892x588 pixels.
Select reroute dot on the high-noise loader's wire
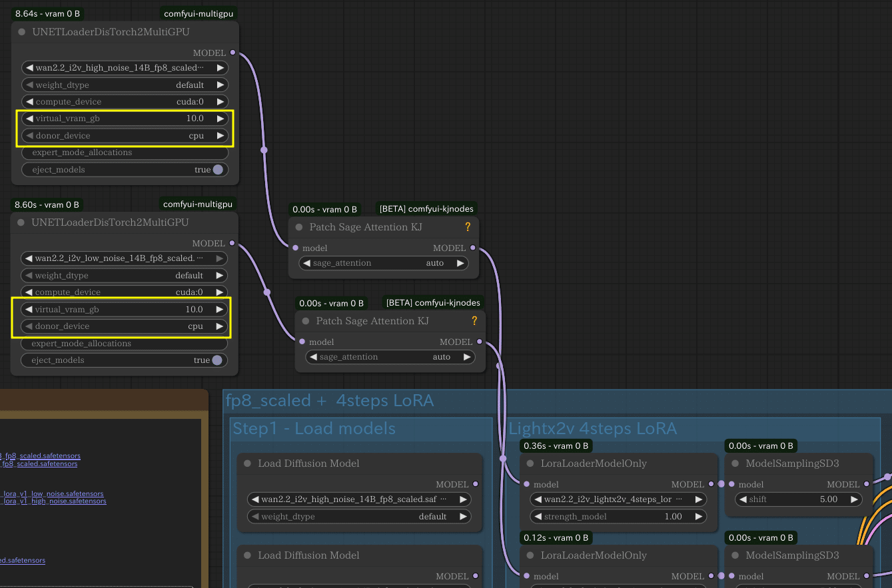264,150
